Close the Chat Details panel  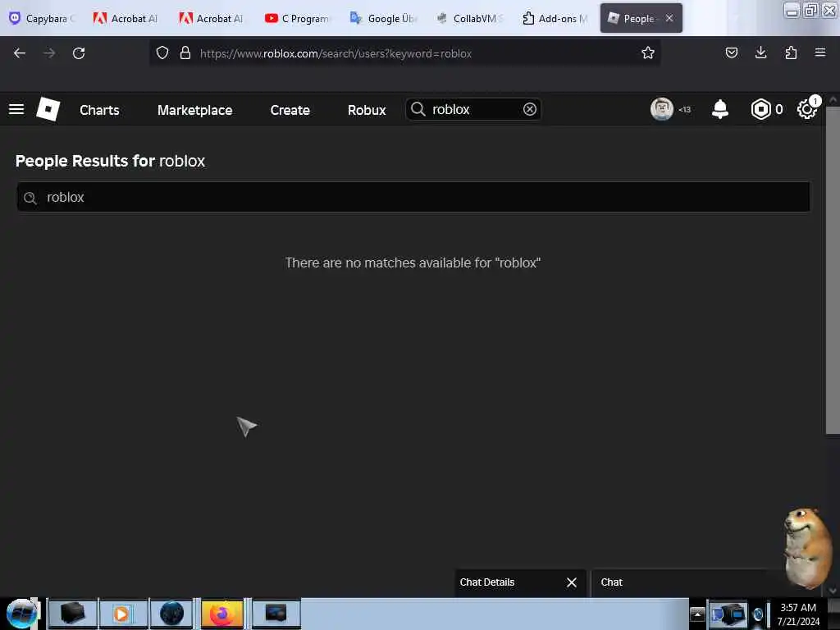572,582
